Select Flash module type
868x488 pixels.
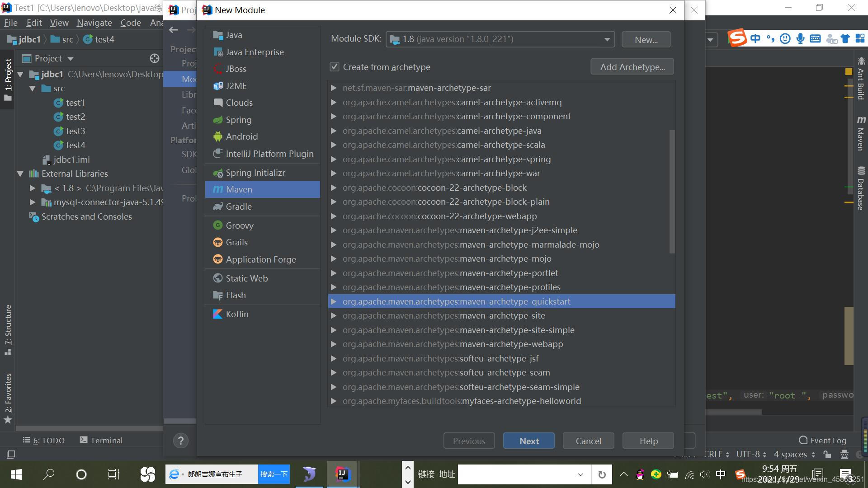pos(262,295)
